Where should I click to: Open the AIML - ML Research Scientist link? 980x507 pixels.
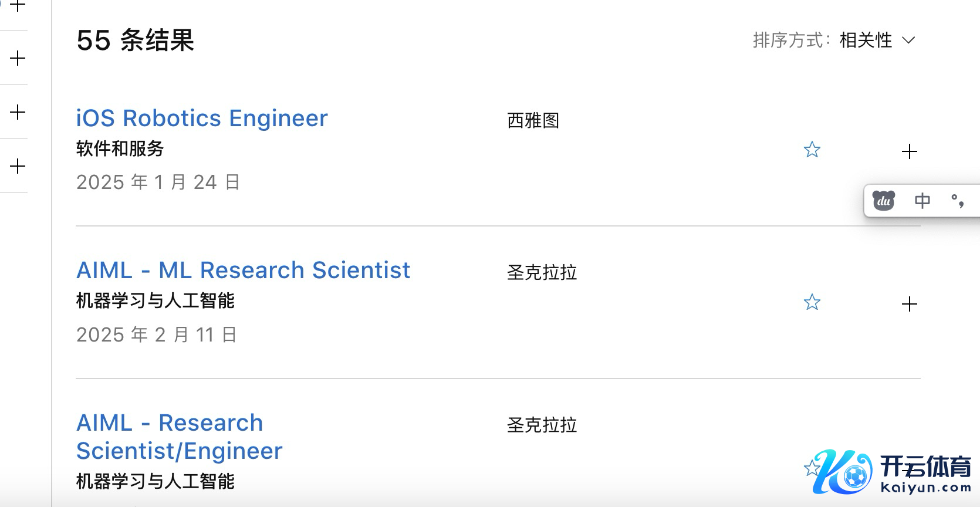click(x=243, y=271)
